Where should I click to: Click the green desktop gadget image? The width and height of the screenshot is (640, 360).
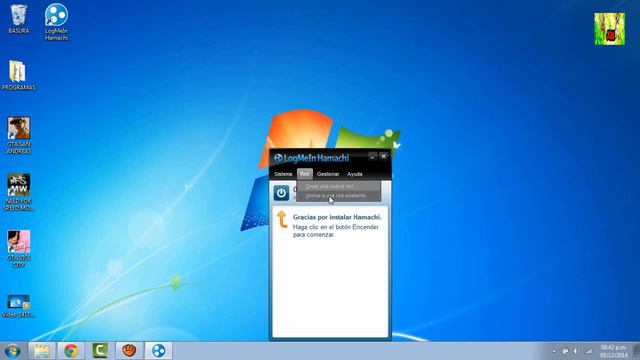(x=609, y=29)
